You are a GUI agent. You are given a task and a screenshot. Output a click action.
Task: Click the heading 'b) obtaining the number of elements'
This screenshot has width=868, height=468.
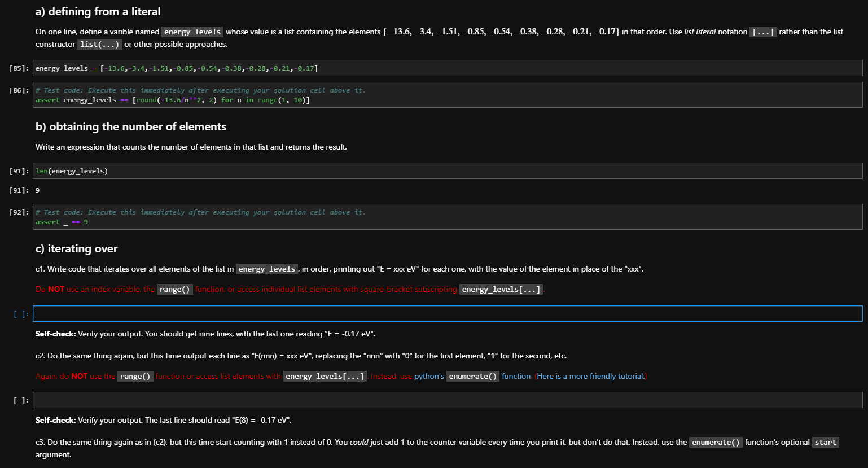(130, 126)
